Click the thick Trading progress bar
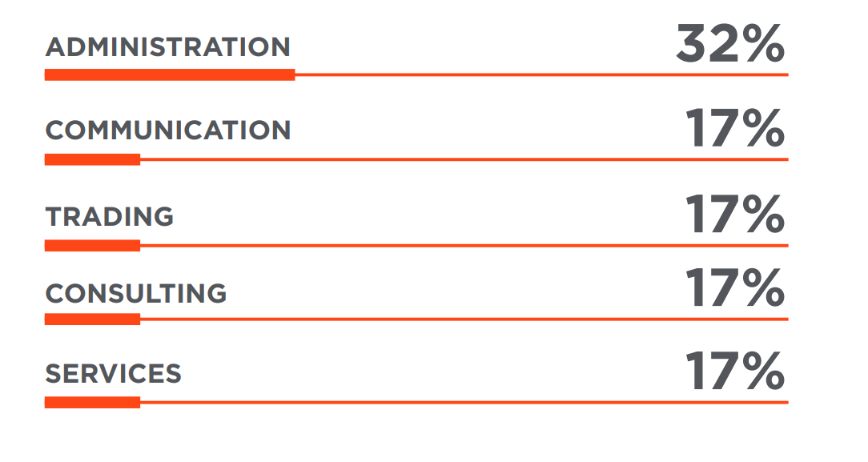 tap(92, 246)
